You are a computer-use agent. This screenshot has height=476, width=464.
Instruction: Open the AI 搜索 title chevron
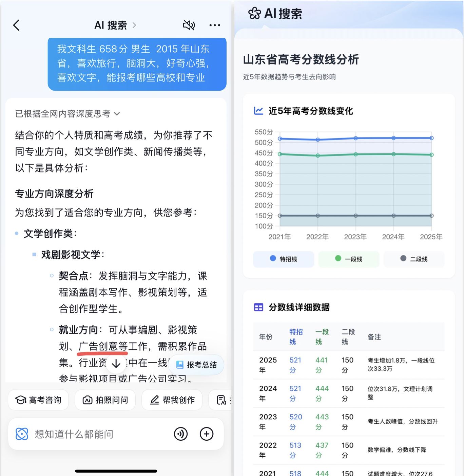coord(134,25)
